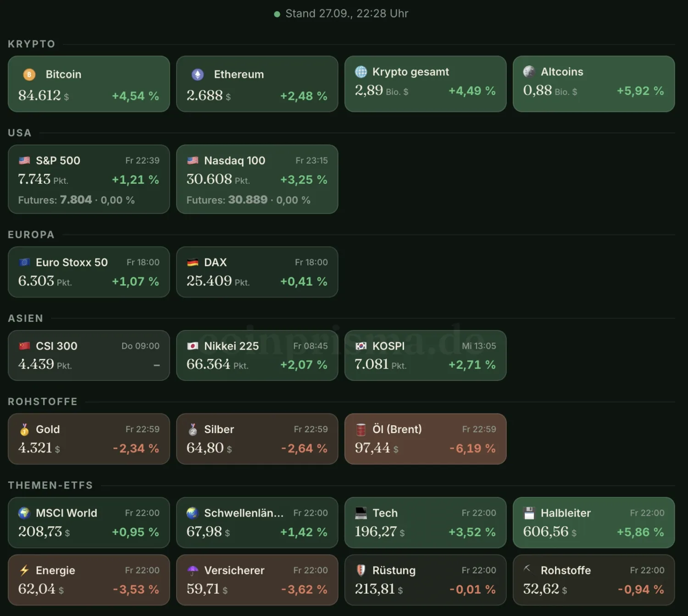Click the THEMEN-ETFS section heading

tap(50, 485)
